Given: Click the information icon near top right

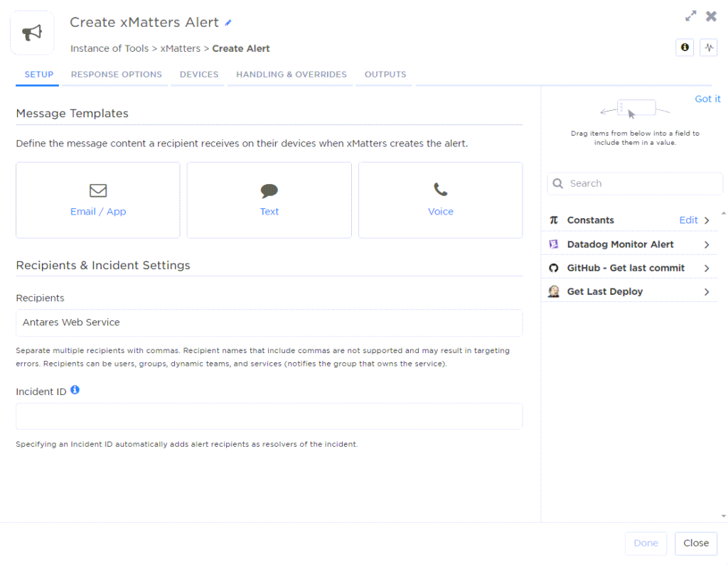Looking at the screenshot, I should (685, 47).
